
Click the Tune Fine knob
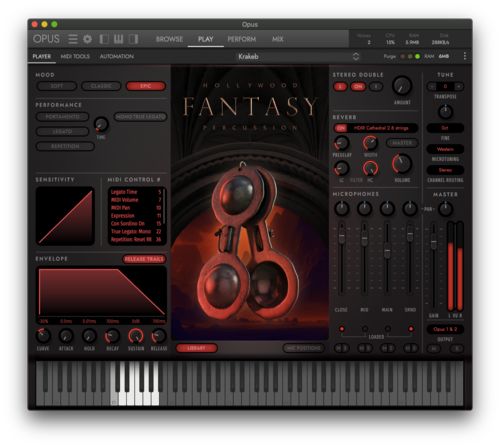point(445,112)
